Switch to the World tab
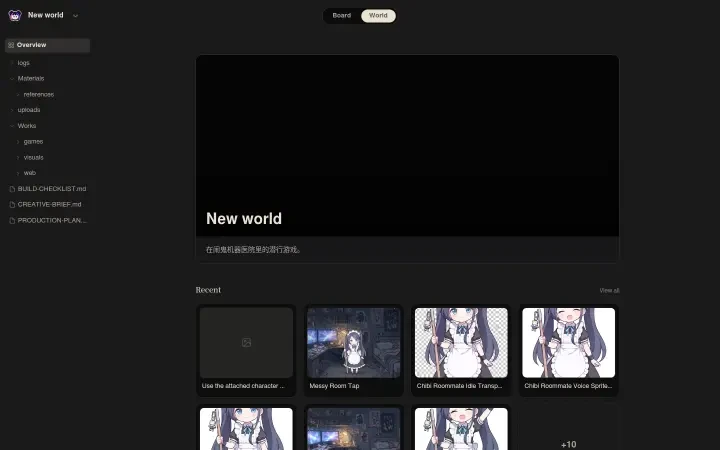The image size is (720, 450). [x=378, y=16]
